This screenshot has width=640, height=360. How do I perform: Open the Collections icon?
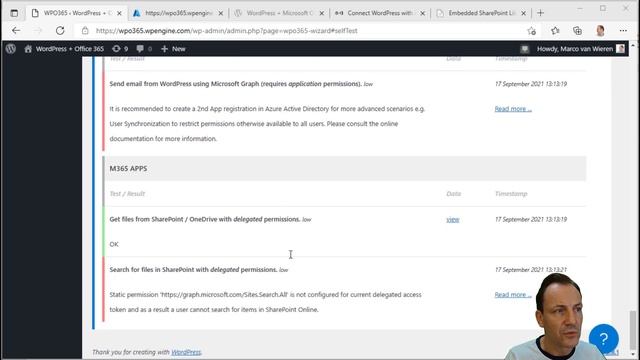tap(577, 31)
